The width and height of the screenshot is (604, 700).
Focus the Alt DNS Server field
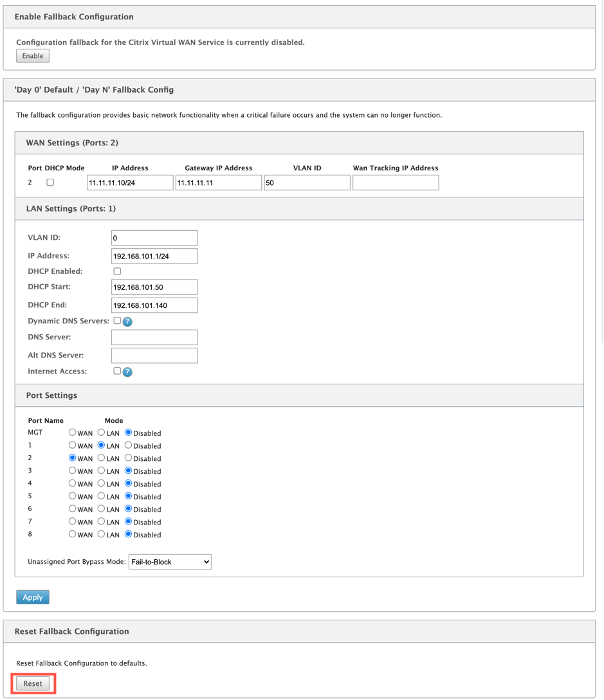(154, 356)
